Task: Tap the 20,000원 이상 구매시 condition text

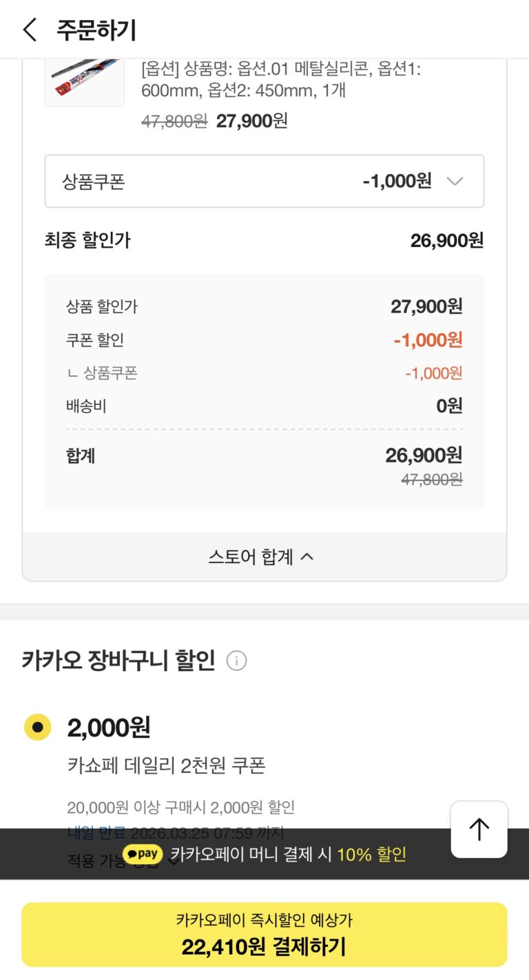Action: pos(180,807)
